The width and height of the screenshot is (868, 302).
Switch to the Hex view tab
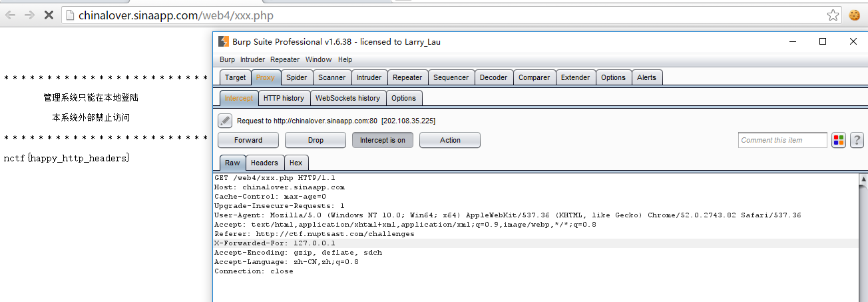[x=296, y=163]
